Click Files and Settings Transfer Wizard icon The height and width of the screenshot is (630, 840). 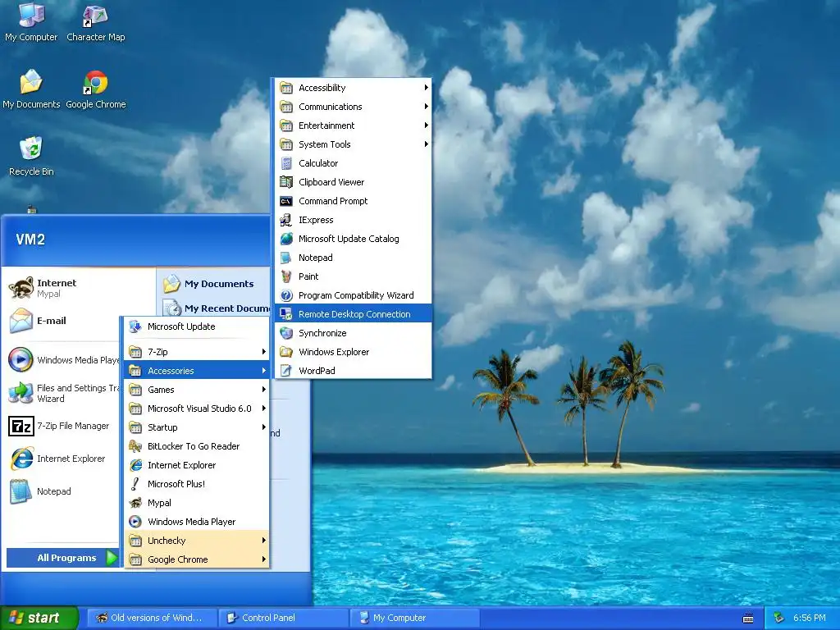(21, 393)
